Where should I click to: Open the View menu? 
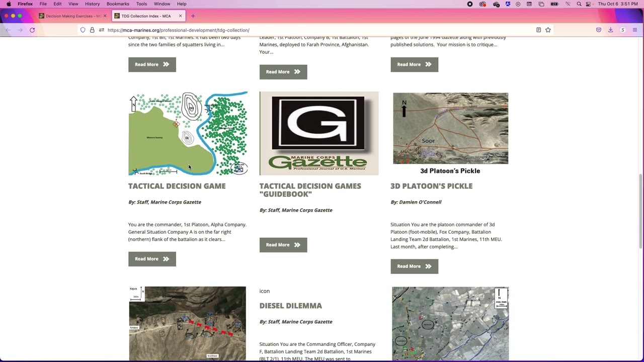click(x=73, y=4)
